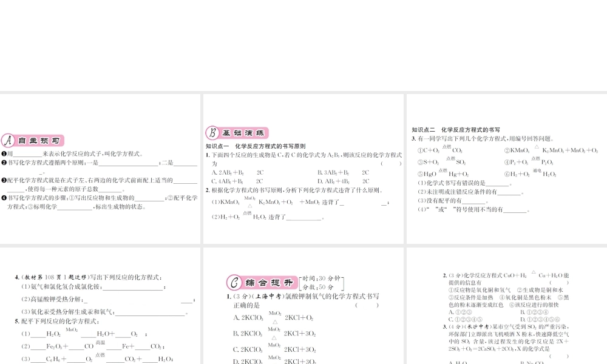The image size is (607, 364).
Task: Click line (3)氧化汞受热分解生成汞和氧气
Action: [104, 312]
